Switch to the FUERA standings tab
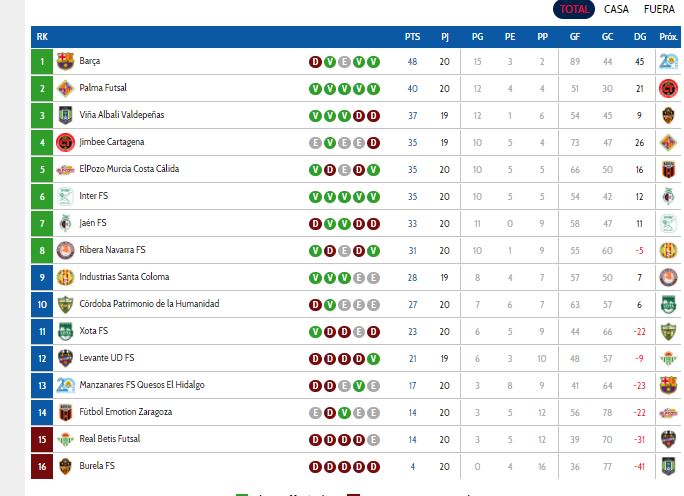This screenshot has width=684, height=496. pyautogui.click(x=660, y=9)
